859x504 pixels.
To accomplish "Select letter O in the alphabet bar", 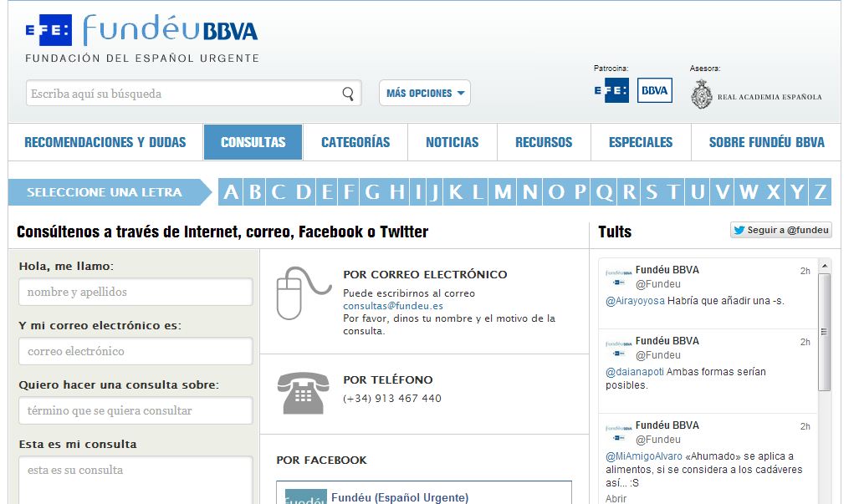I will point(556,192).
